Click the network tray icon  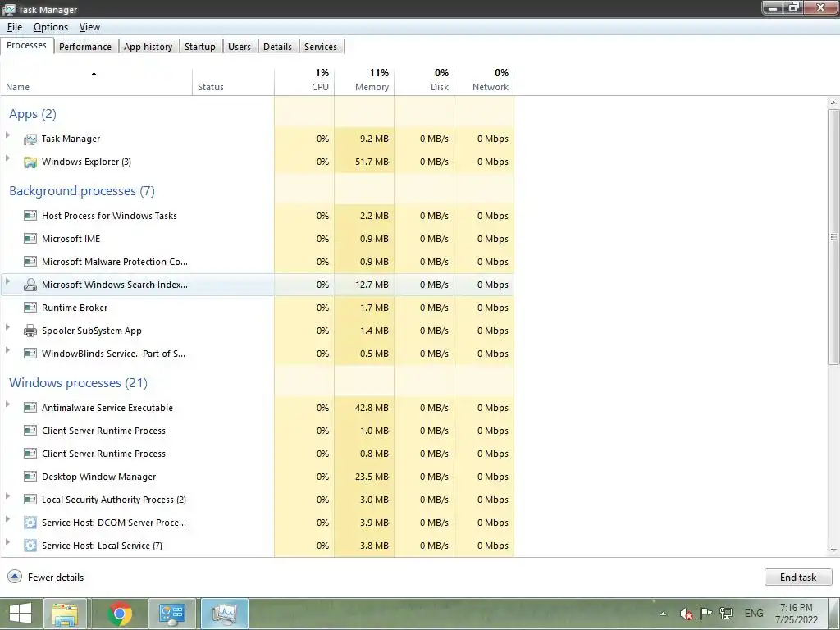726,614
